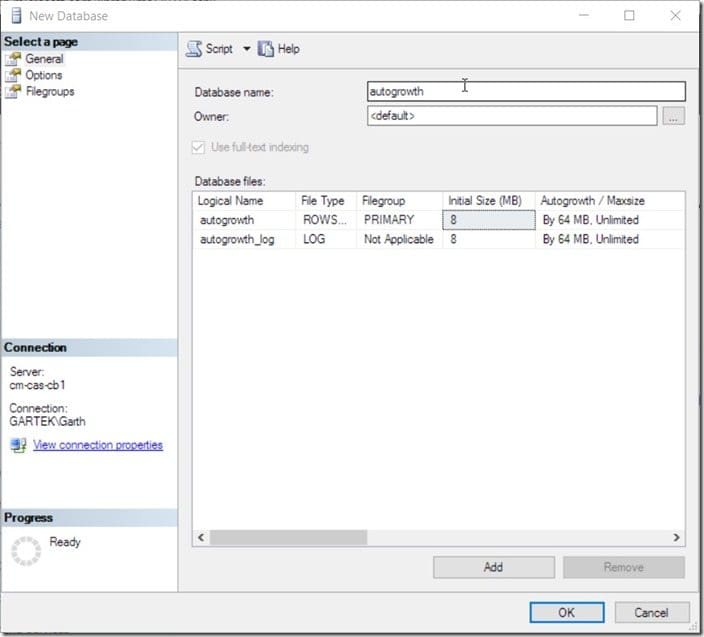Open the Script dropdown arrow

(246, 48)
